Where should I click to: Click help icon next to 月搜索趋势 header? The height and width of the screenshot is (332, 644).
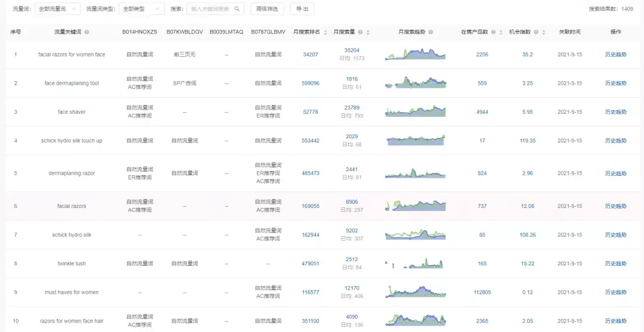click(x=431, y=32)
